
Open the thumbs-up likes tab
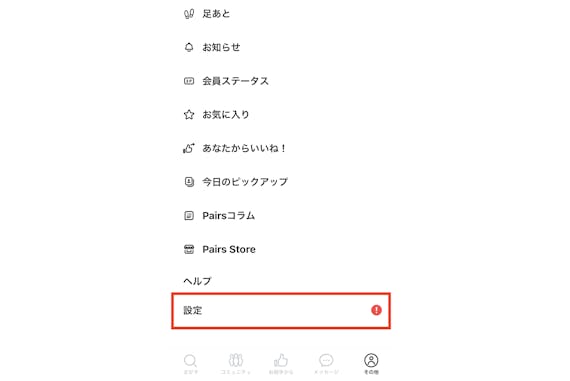pyautogui.click(x=281, y=364)
